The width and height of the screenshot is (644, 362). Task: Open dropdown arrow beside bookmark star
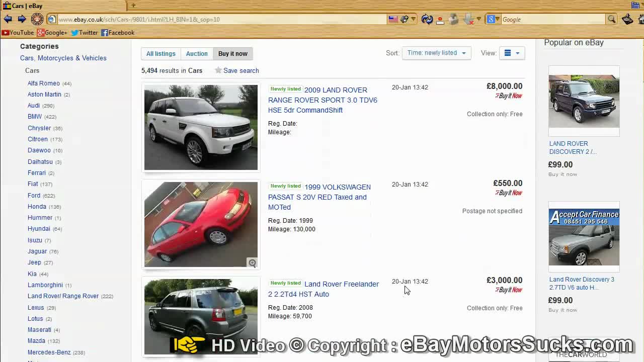point(413,19)
